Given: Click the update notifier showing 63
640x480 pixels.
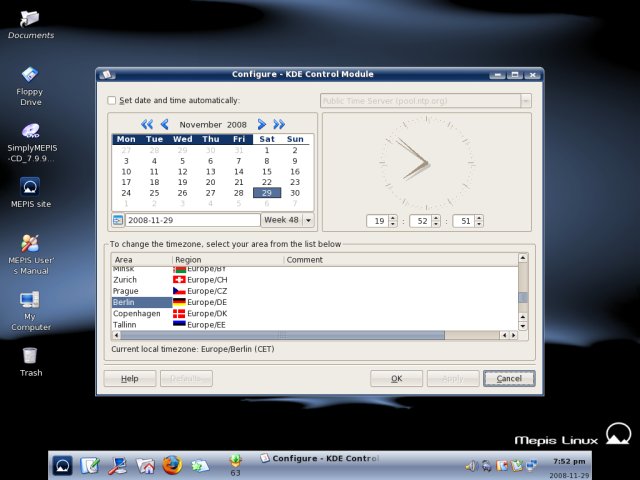Looking at the screenshot, I should tap(236, 466).
